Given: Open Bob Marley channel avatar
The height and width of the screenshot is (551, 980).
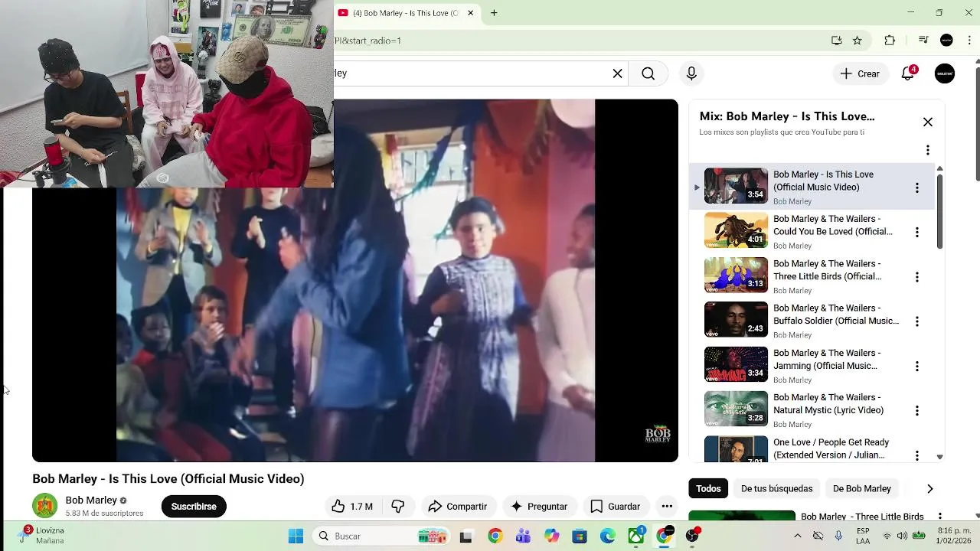Looking at the screenshot, I should tap(45, 506).
